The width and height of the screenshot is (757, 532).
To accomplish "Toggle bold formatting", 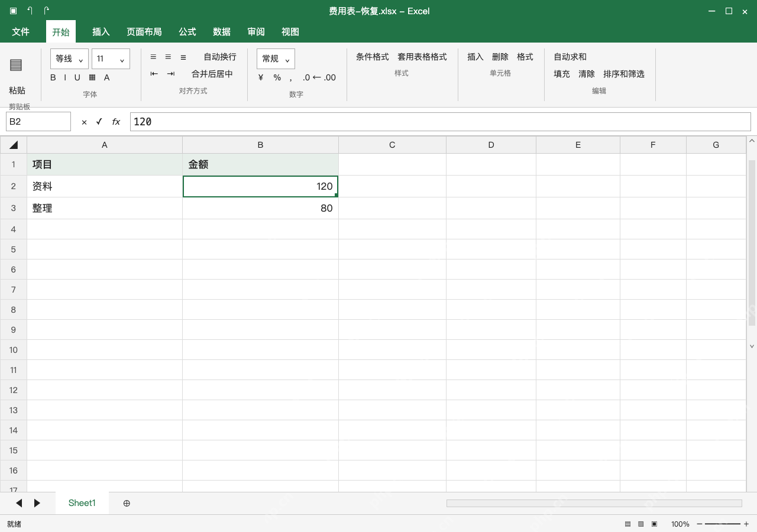I will [53, 77].
